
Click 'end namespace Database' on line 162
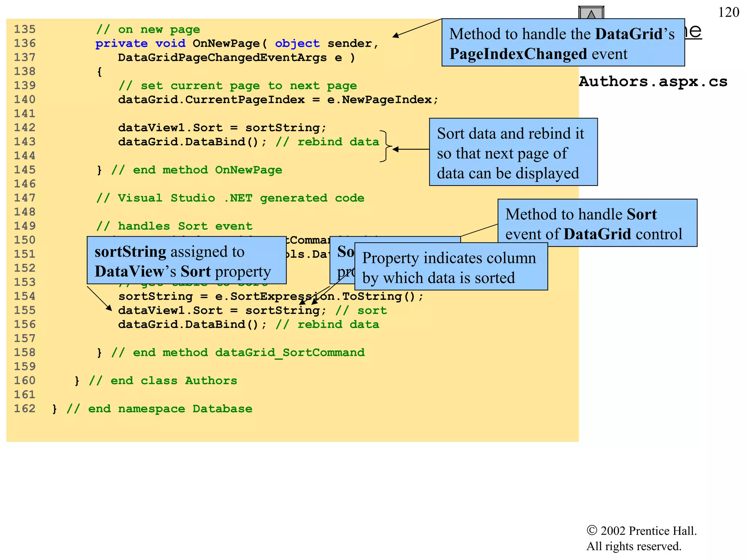point(159,409)
